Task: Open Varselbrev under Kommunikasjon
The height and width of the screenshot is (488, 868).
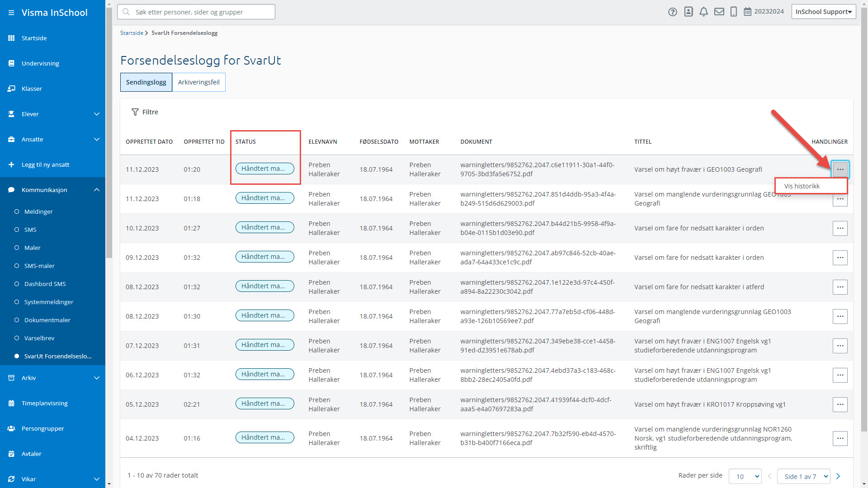Action: [x=52, y=338]
